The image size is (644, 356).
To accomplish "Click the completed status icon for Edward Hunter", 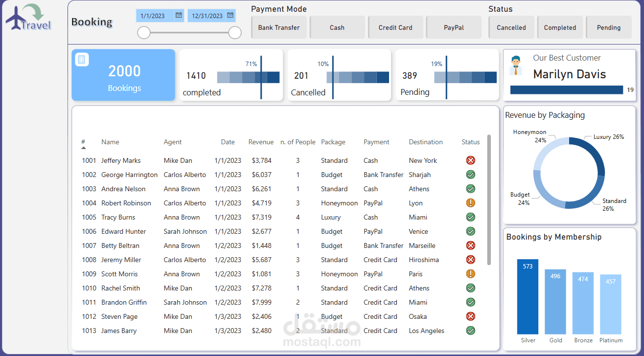I will click(471, 231).
